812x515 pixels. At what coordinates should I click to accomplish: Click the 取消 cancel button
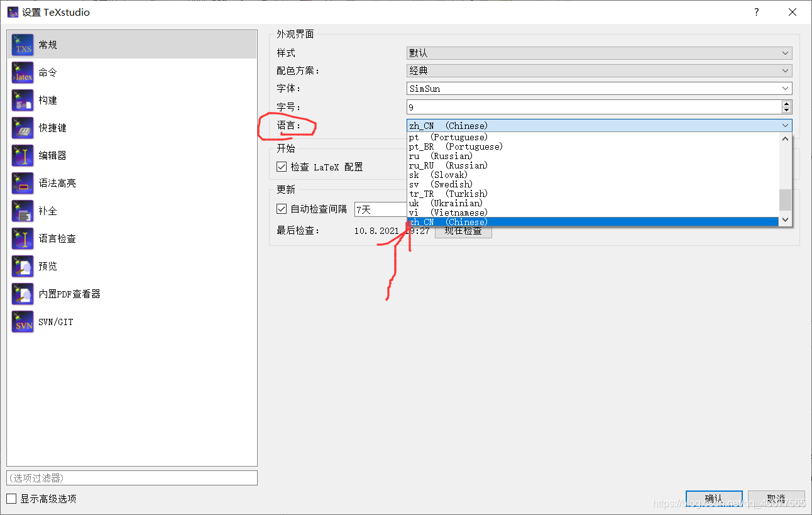pyautogui.click(x=776, y=499)
